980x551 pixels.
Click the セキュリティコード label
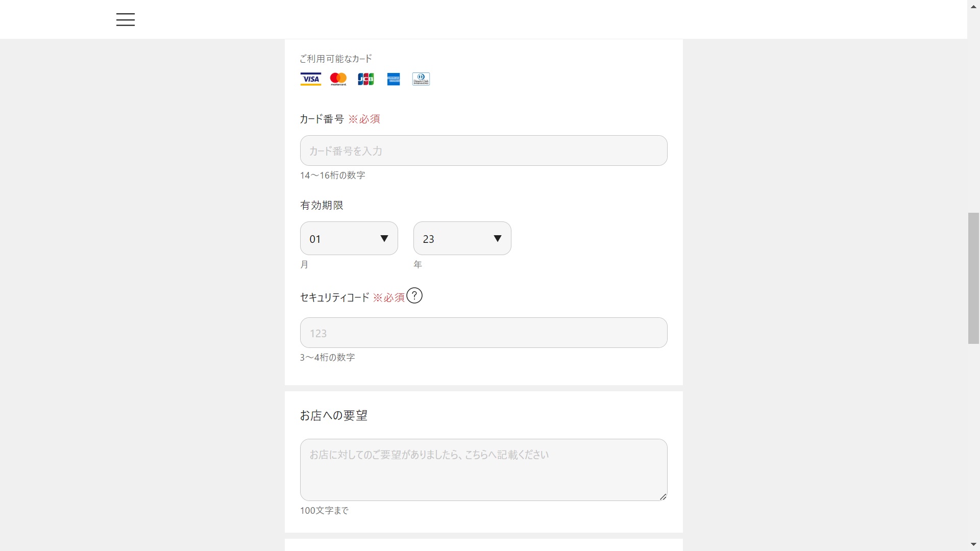pyautogui.click(x=334, y=297)
